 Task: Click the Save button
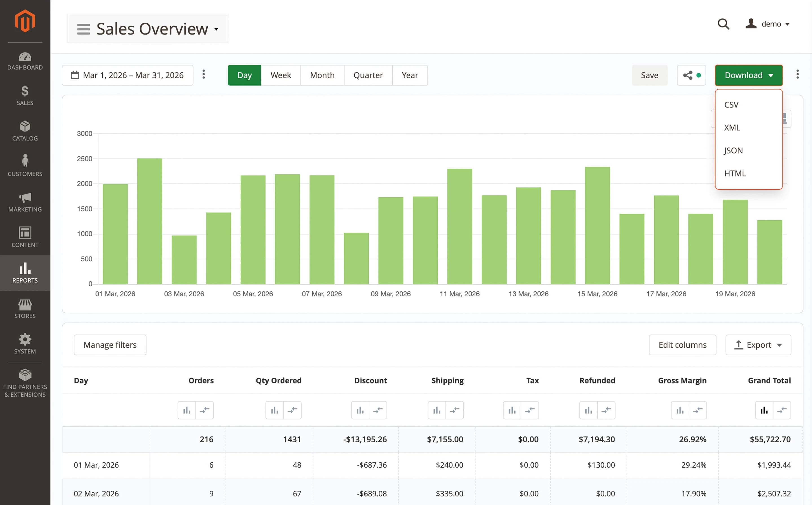click(x=649, y=75)
